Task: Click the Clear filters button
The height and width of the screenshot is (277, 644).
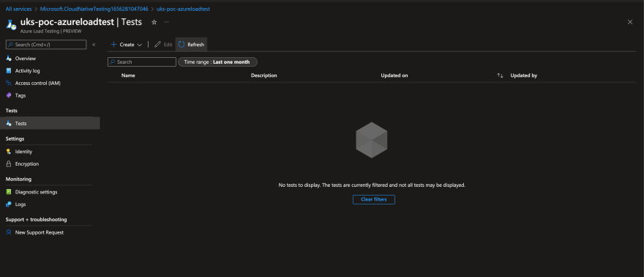Action: pyautogui.click(x=374, y=199)
